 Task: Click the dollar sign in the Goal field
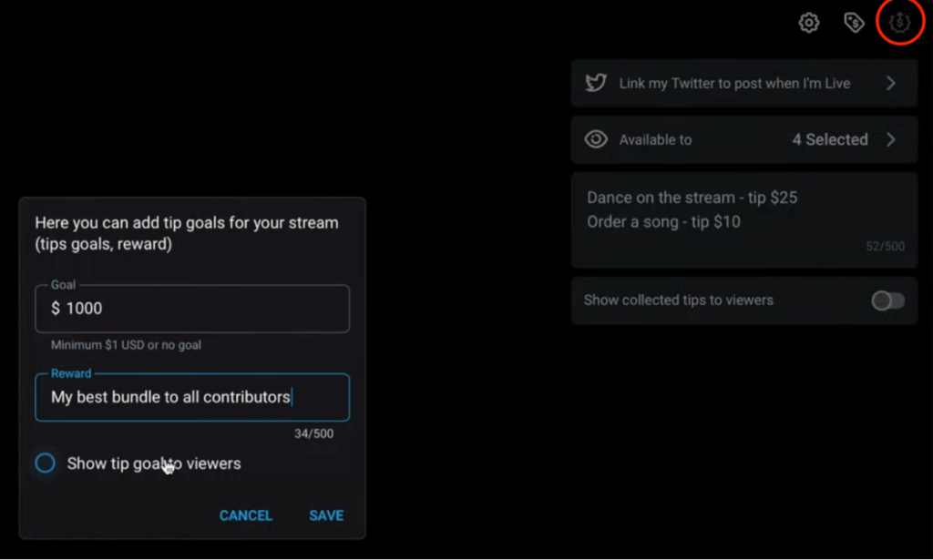[x=56, y=309]
